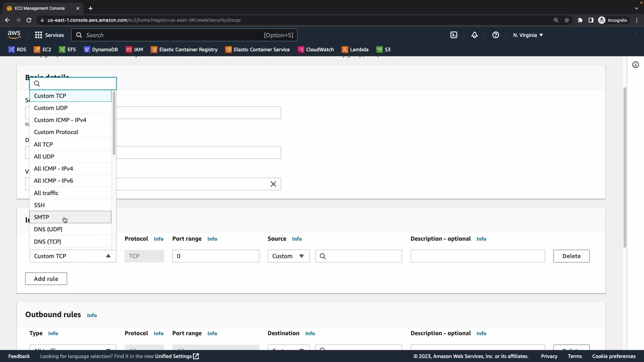Image resolution: width=644 pixels, height=362 pixels.
Task: Click Add rule button
Action: point(46,279)
